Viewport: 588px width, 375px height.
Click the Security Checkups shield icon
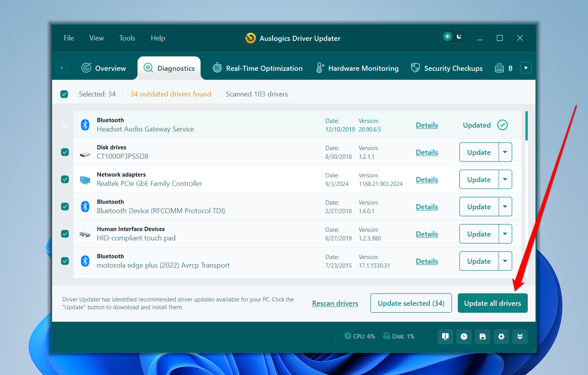pyautogui.click(x=415, y=68)
